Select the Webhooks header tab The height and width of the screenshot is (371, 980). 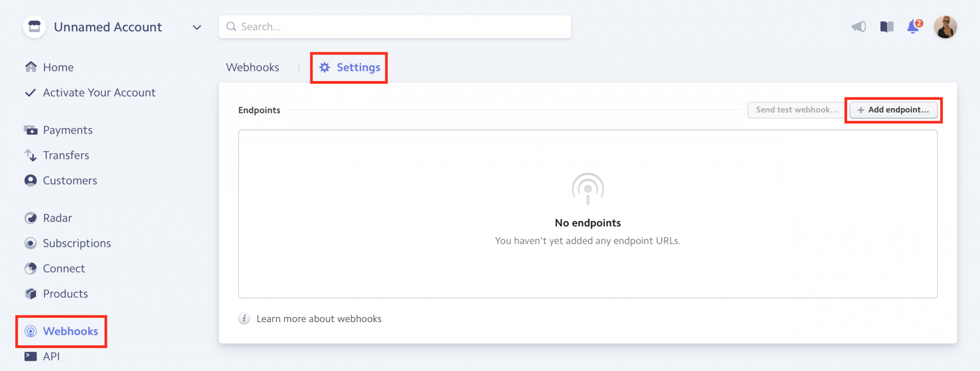pyautogui.click(x=253, y=67)
